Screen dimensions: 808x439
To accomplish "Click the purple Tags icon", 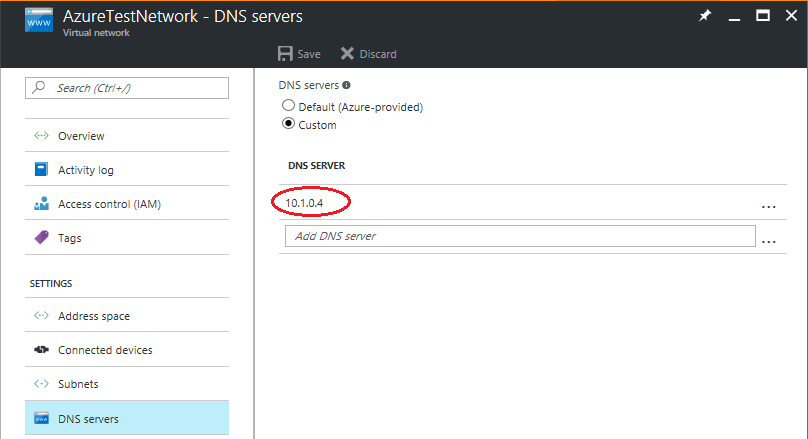I will point(41,238).
